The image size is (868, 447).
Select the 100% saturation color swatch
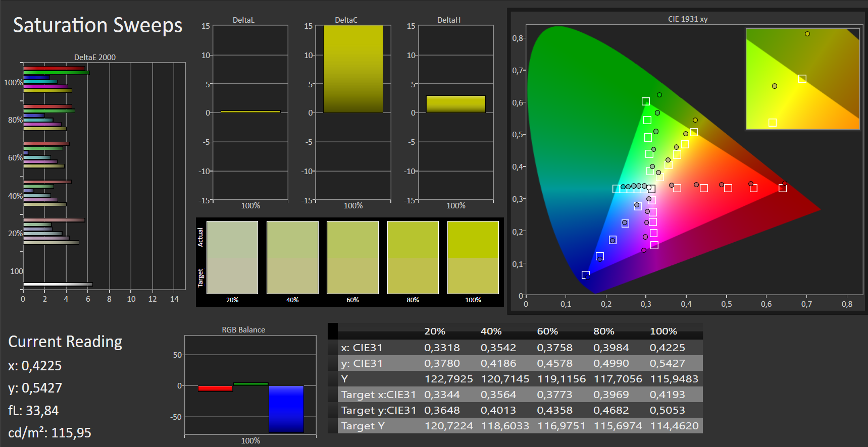473,257
